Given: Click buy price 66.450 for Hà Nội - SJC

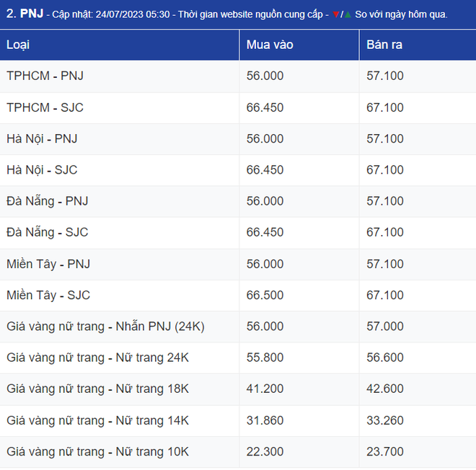Looking at the screenshot, I should point(265,170).
